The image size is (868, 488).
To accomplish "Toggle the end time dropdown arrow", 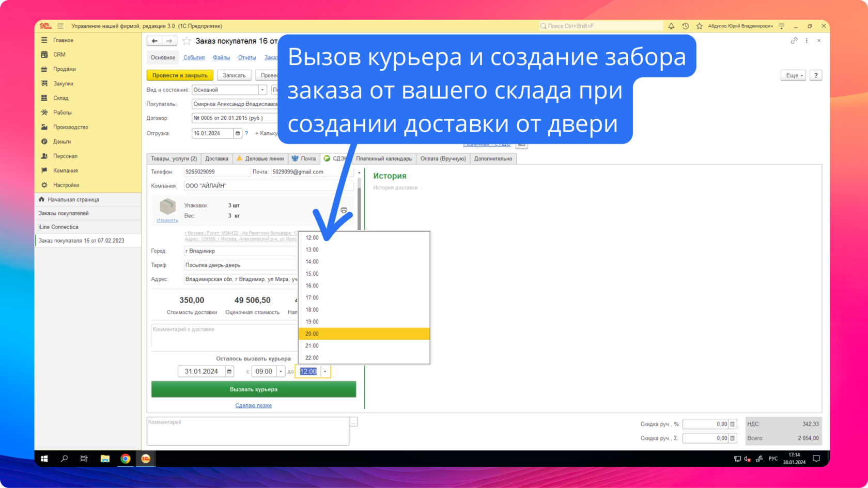I will 325,371.
